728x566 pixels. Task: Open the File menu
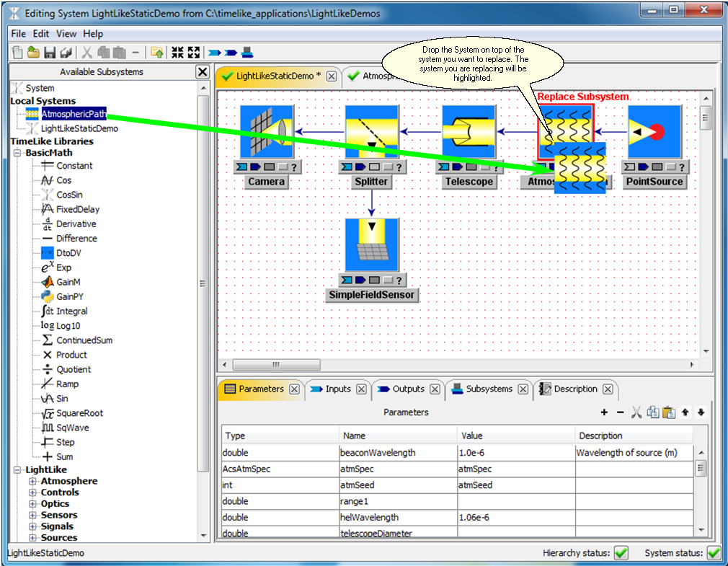[x=19, y=34]
